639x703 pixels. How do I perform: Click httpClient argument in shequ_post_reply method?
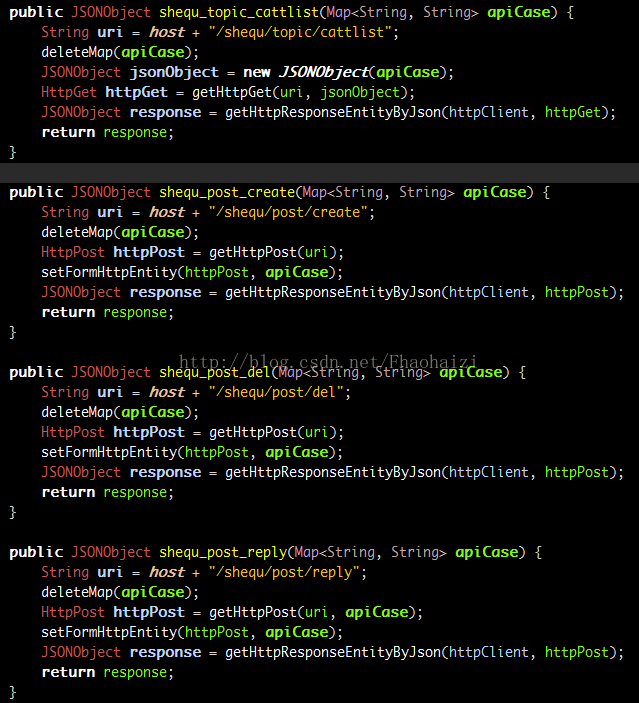(x=489, y=652)
